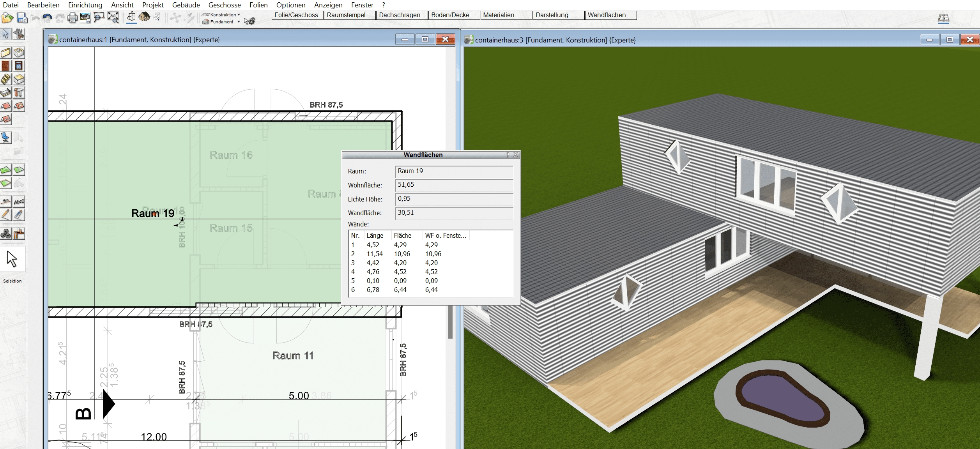Screen dimensions: 980x449
Task: Open the book help icon top right
Action: pos(943,18)
